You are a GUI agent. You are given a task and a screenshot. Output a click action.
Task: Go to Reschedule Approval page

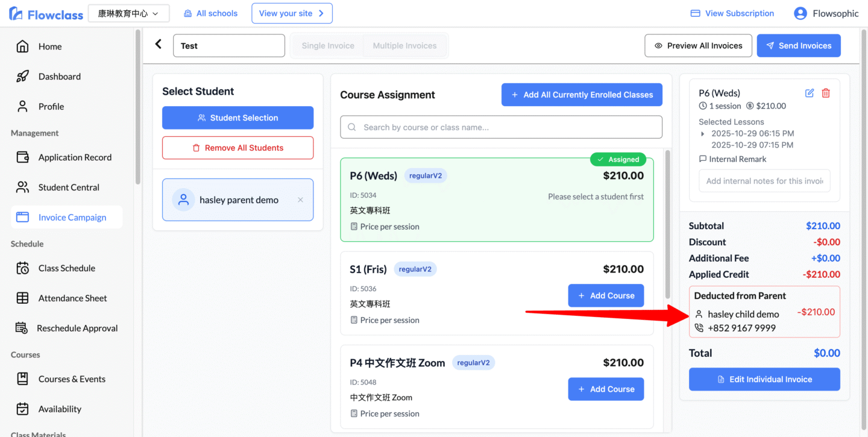pyautogui.click(x=77, y=329)
